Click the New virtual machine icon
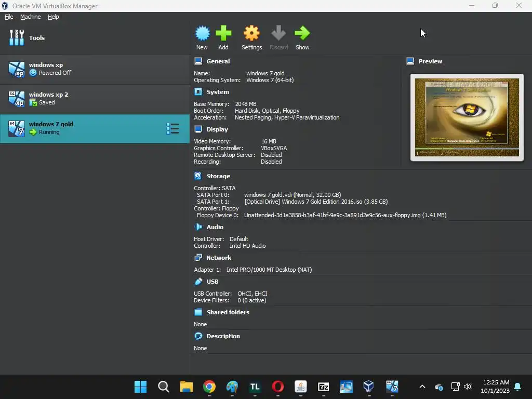Viewport: 532px width, 399px height. (202, 33)
